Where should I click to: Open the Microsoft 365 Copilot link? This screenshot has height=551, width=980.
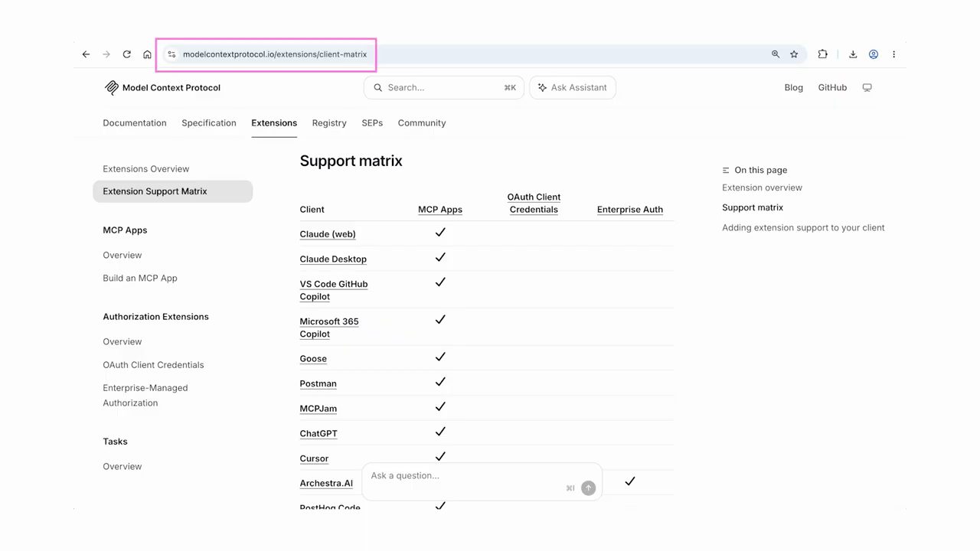[329, 328]
